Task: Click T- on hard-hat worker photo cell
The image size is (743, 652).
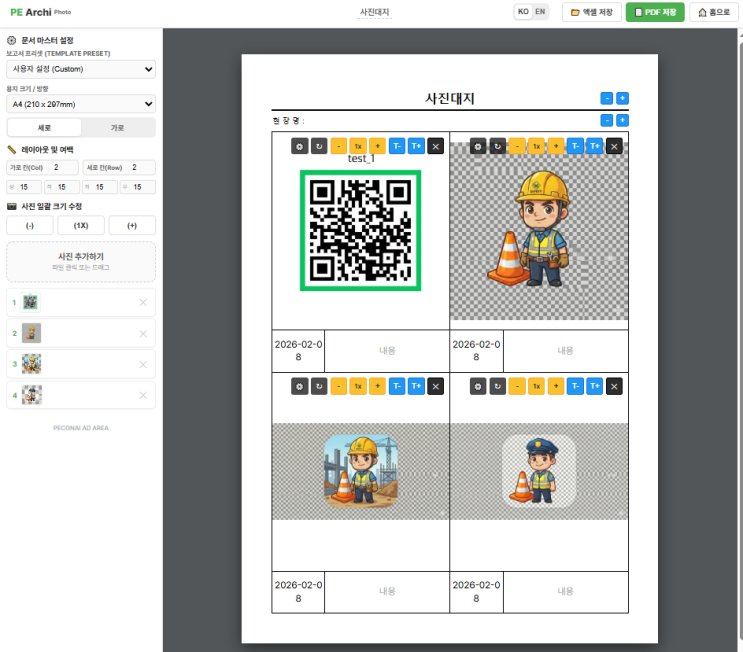Action: coord(575,146)
